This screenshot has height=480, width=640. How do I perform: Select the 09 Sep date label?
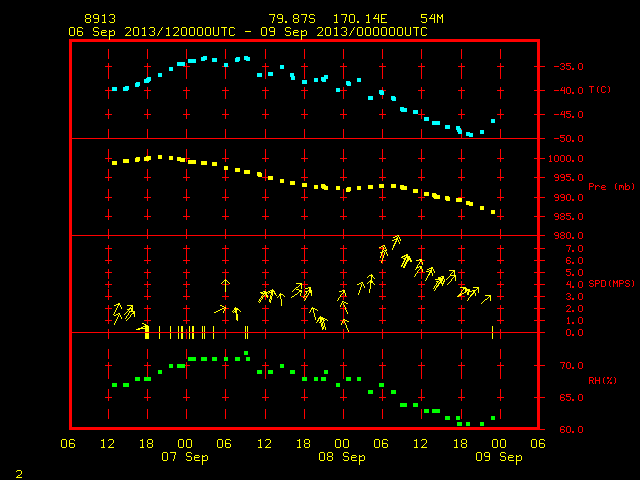(499, 457)
